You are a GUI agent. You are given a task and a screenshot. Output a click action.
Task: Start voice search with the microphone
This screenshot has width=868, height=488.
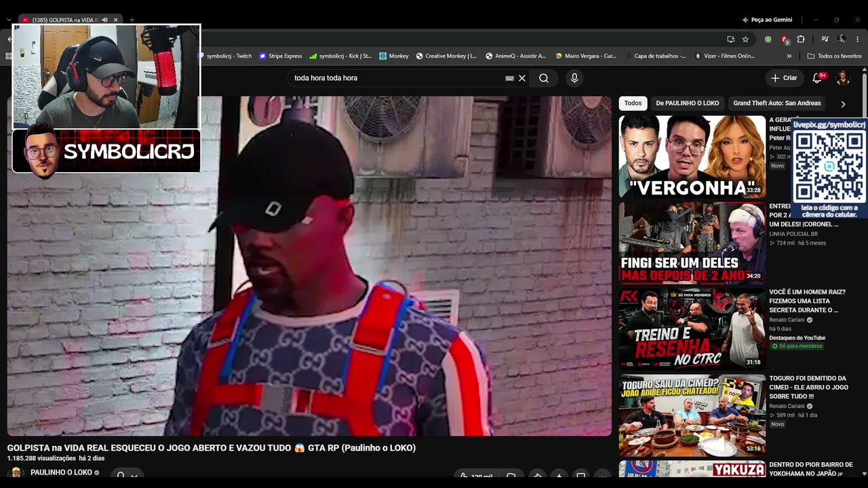[x=574, y=78]
